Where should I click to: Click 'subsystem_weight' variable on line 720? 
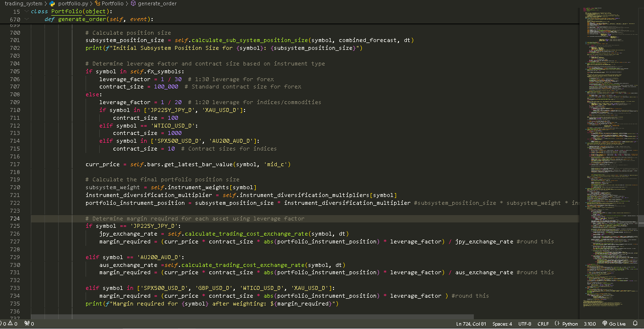pos(113,187)
